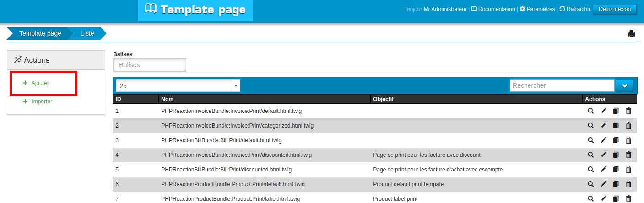View details of template row 1

point(591,111)
